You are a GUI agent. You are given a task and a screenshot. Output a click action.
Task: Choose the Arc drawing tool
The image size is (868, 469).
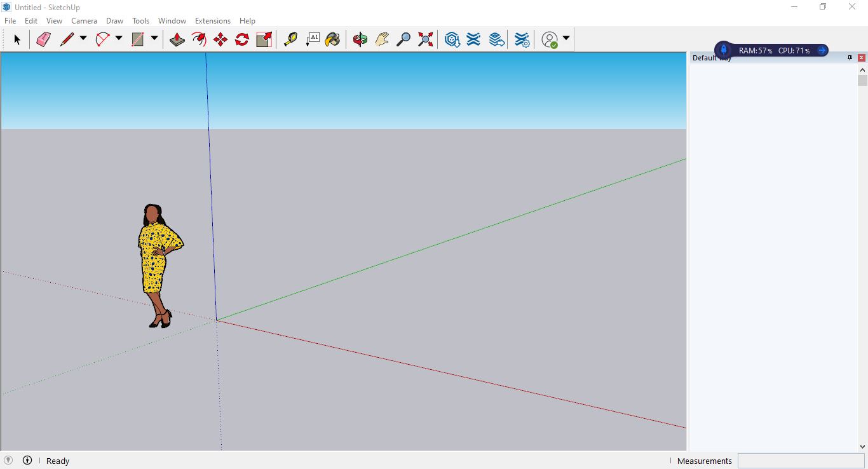(102, 39)
